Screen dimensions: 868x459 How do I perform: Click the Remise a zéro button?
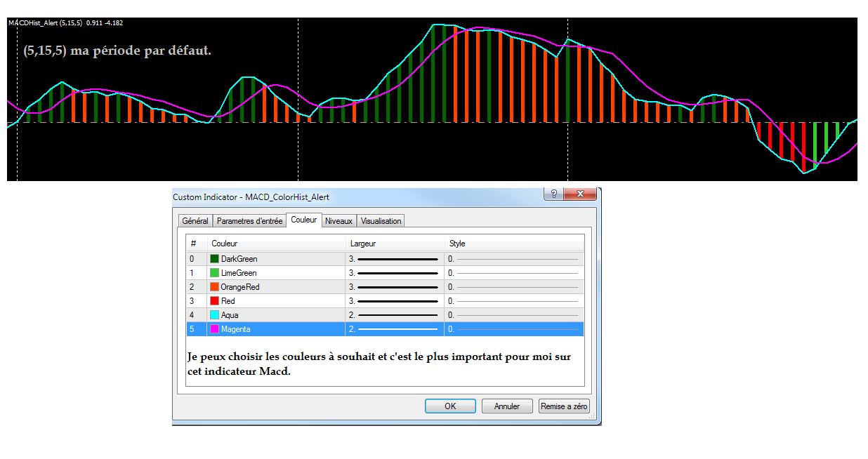point(564,406)
